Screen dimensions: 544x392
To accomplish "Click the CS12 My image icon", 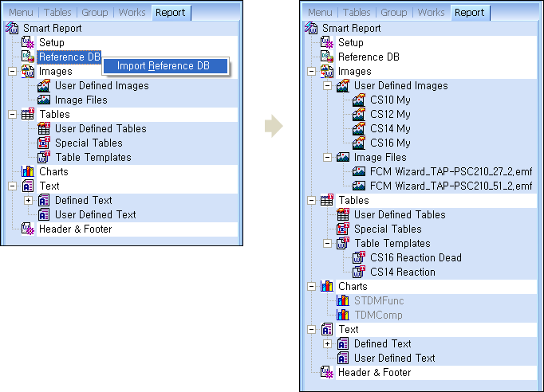I will (358, 115).
